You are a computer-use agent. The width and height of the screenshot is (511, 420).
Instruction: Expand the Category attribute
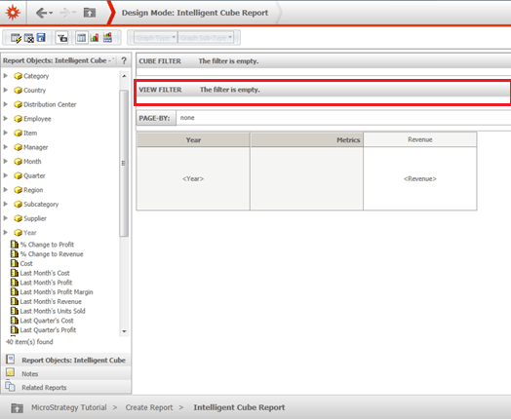tap(6, 76)
